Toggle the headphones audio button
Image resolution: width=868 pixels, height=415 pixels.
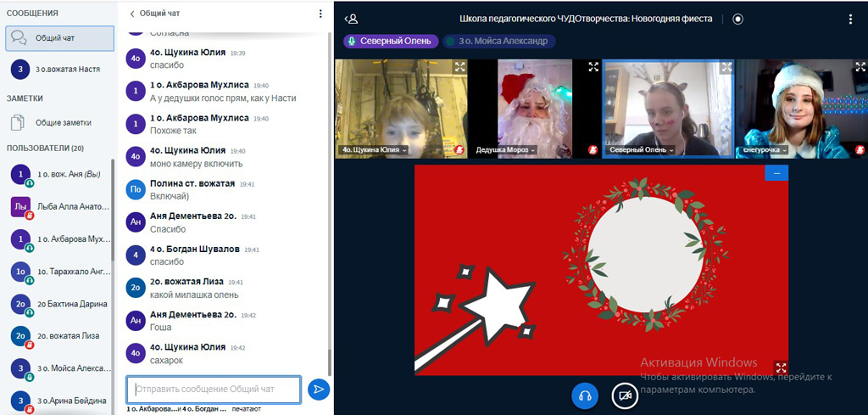(584, 395)
